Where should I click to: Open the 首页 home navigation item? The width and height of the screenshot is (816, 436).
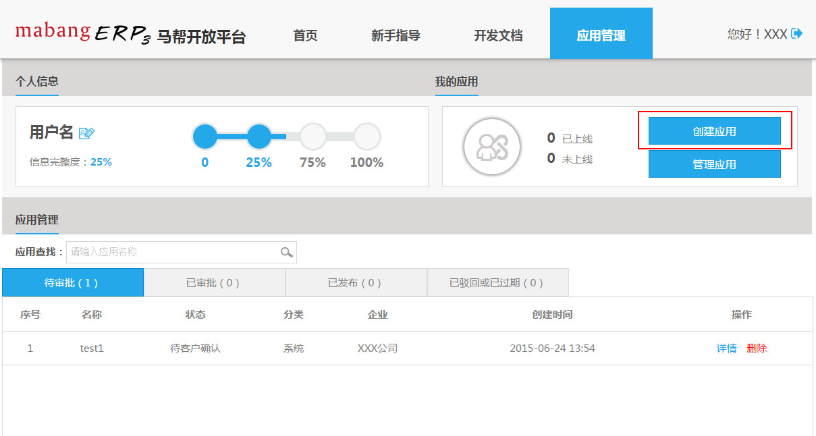tap(305, 35)
